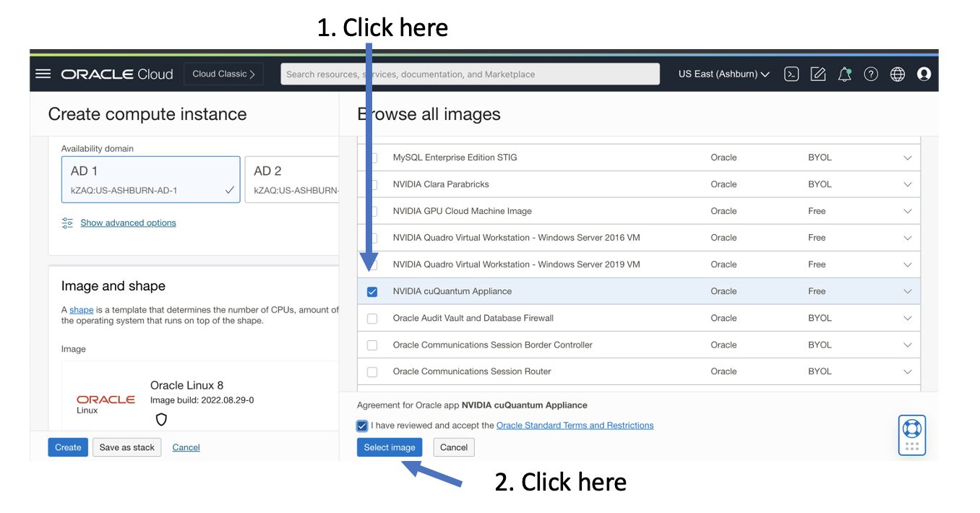Click the Select image button

coord(390,447)
